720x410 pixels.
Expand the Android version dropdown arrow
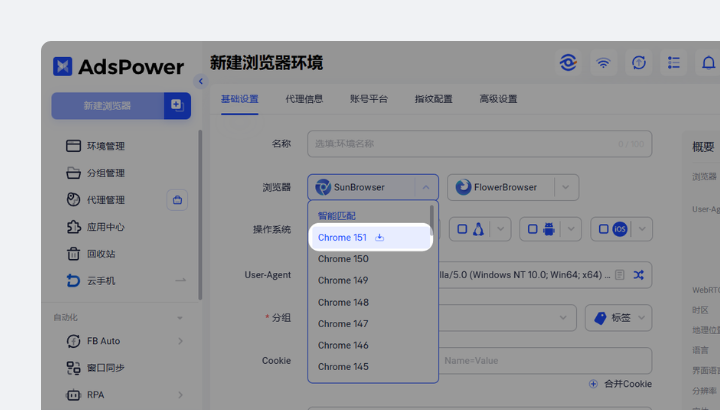[571, 229]
